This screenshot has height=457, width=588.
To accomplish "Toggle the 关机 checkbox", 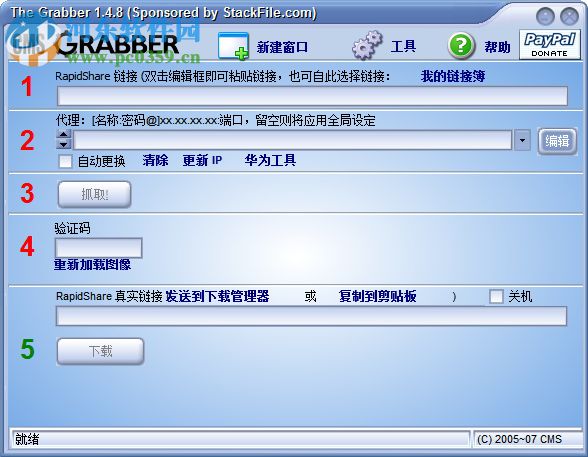I will pyautogui.click(x=496, y=297).
